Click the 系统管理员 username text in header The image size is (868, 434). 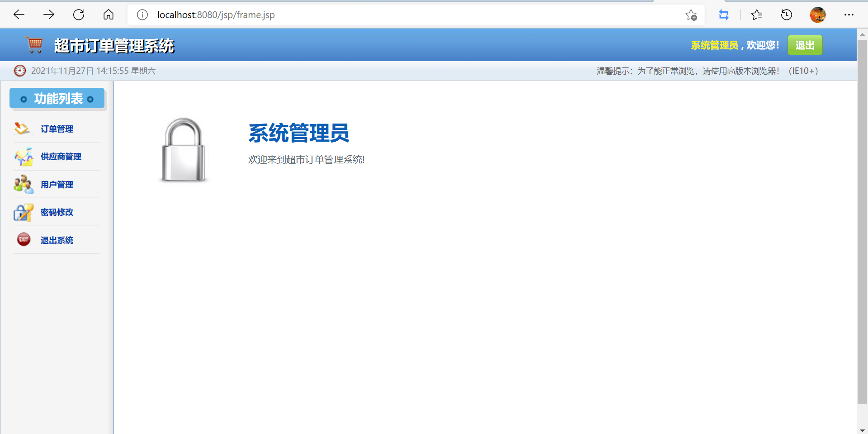(x=714, y=45)
